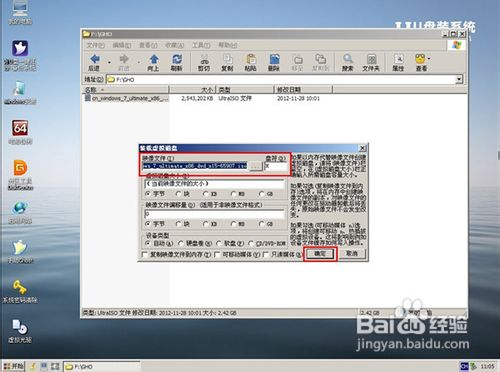The width and height of the screenshot is (500, 372).
Task: Click the image file path input field
Action: coord(195,166)
